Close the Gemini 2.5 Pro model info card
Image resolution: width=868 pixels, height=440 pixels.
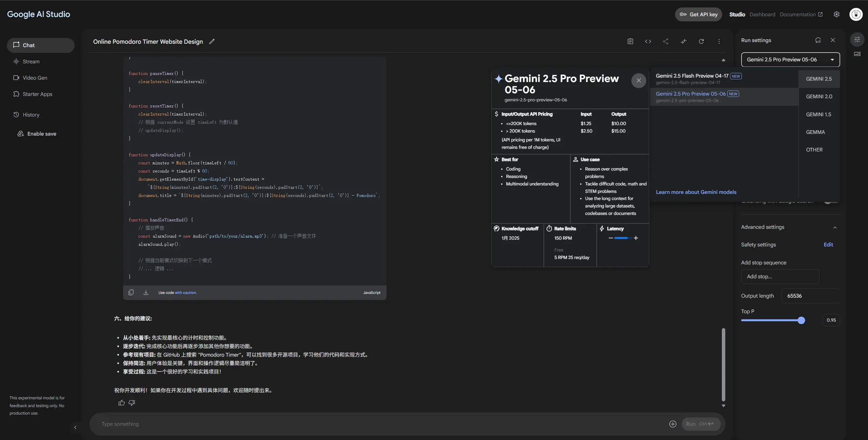tap(638, 81)
